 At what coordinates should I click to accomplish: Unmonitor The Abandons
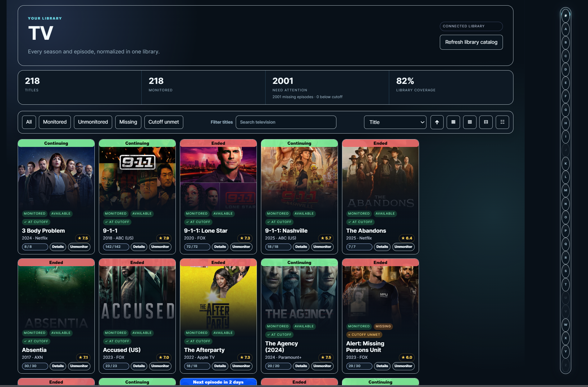pyautogui.click(x=403, y=247)
